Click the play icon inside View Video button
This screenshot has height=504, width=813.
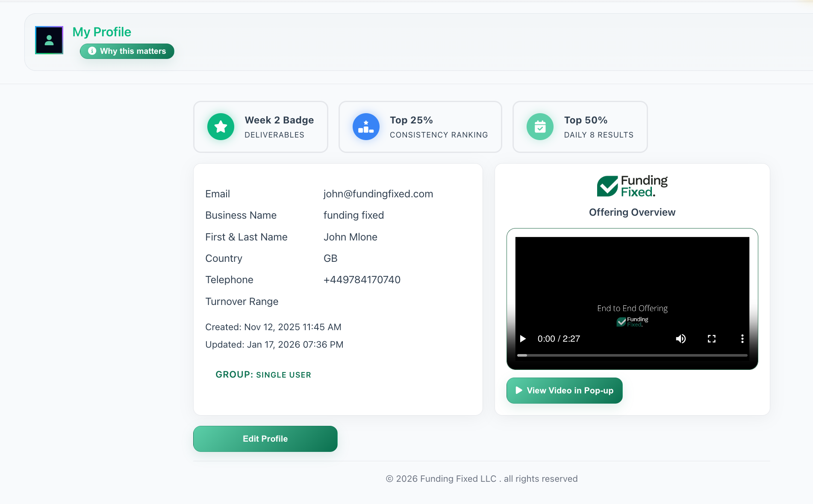518,390
